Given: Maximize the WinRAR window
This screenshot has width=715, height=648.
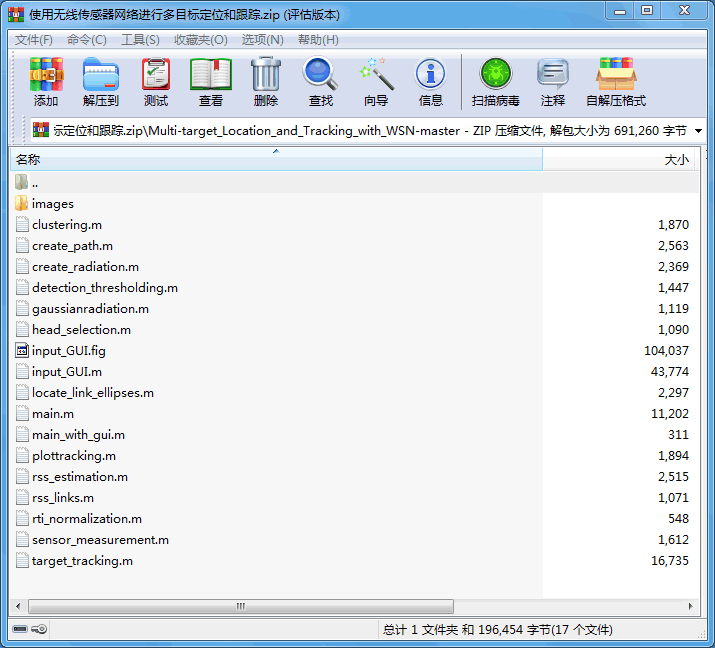Looking at the screenshot, I should click(647, 11).
